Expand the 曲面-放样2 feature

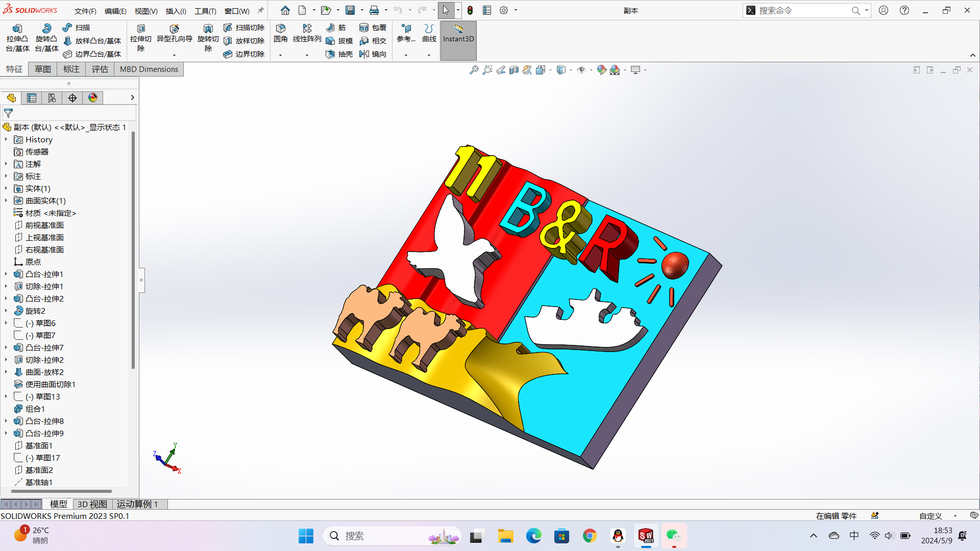pyautogui.click(x=6, y=372)
